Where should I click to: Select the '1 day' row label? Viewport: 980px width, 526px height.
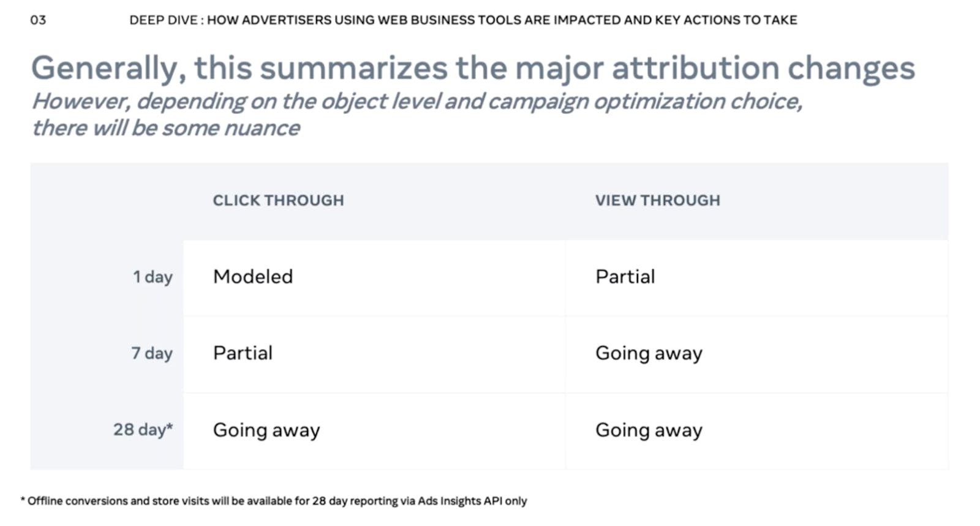[153, 277]
